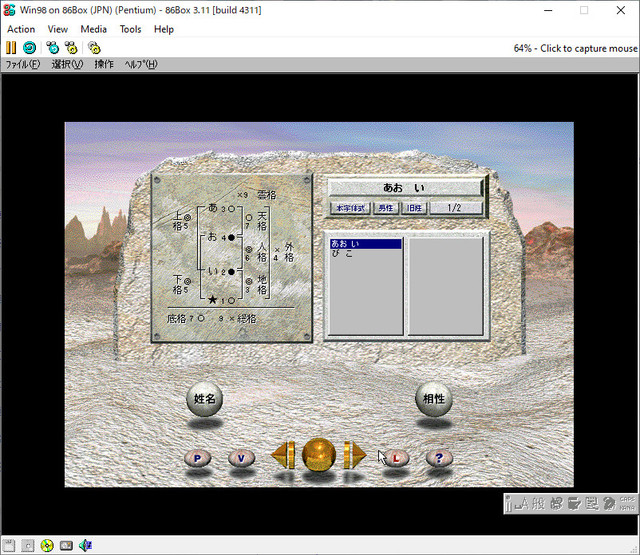The image size is (640, 555).
Task: Click the round V stone button
Action: tap(241, 458)
